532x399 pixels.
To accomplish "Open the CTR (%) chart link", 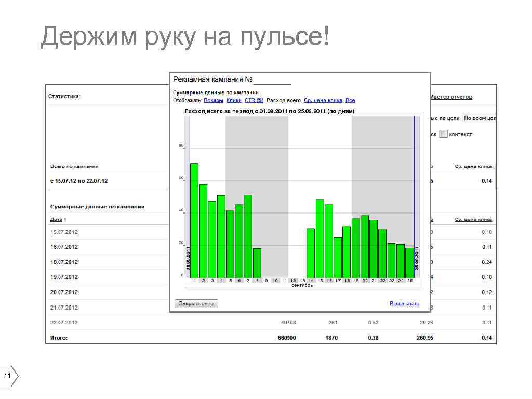I will 254,100.
